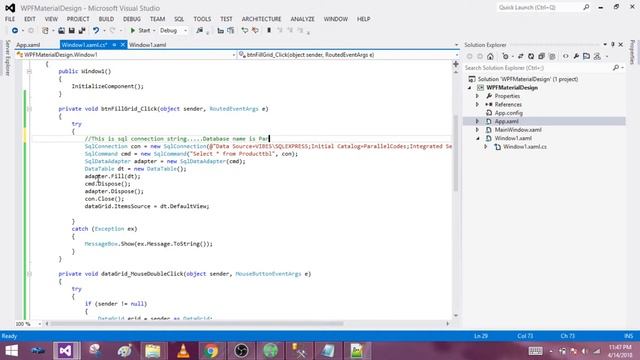Viewport: 640px width, 360px height.
Task: Open the ARCHITECTURE menu
Action: (x=261, y=19)
